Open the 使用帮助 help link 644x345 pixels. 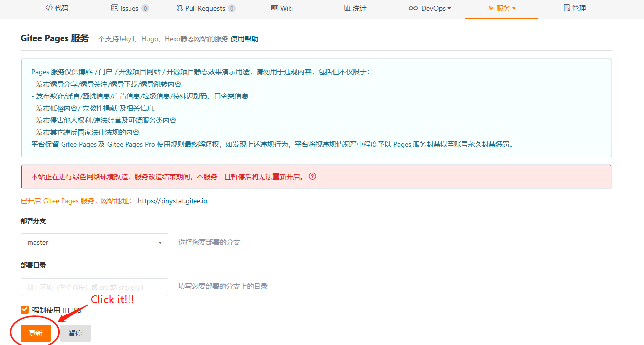click(x=244, y=39)
